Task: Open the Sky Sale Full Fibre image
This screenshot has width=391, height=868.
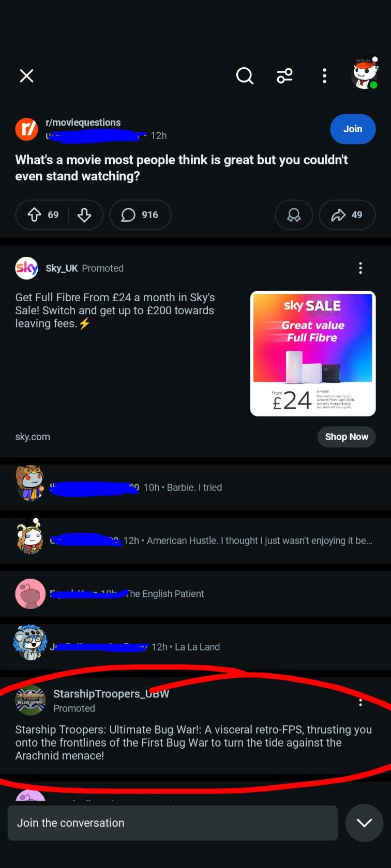Action: [313, 354]
